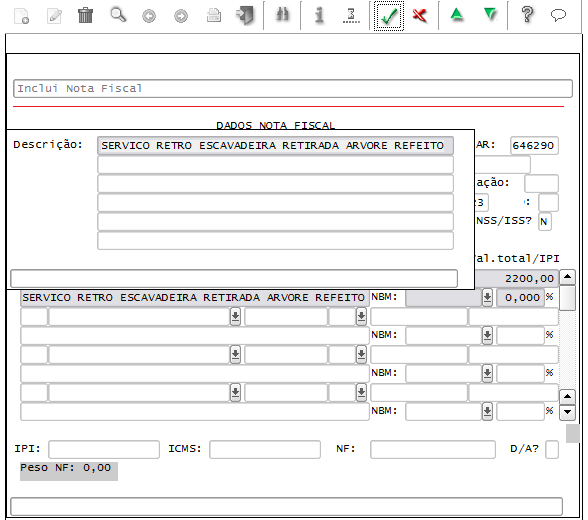Image resolution: width=588 pixels, height=520 pixels.
Task: Click the grid description SERVICO RETRO ESCAVADEIRA row
Action: point(195,298)
